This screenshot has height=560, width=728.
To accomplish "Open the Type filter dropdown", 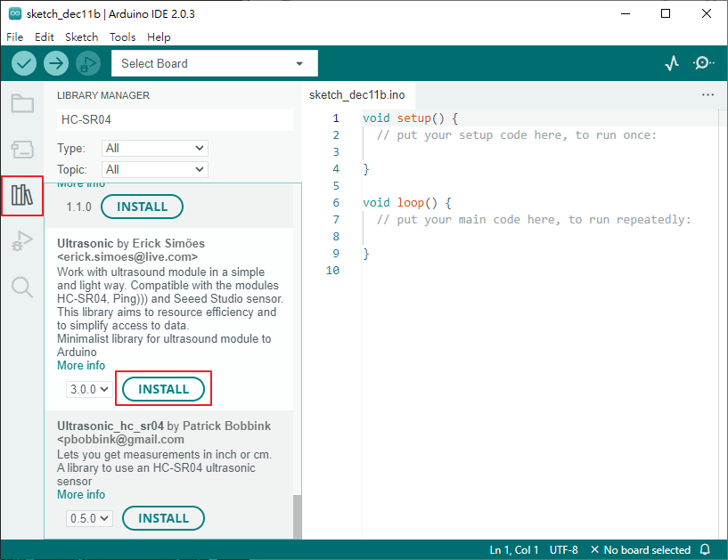I will [x=155, y=148].
